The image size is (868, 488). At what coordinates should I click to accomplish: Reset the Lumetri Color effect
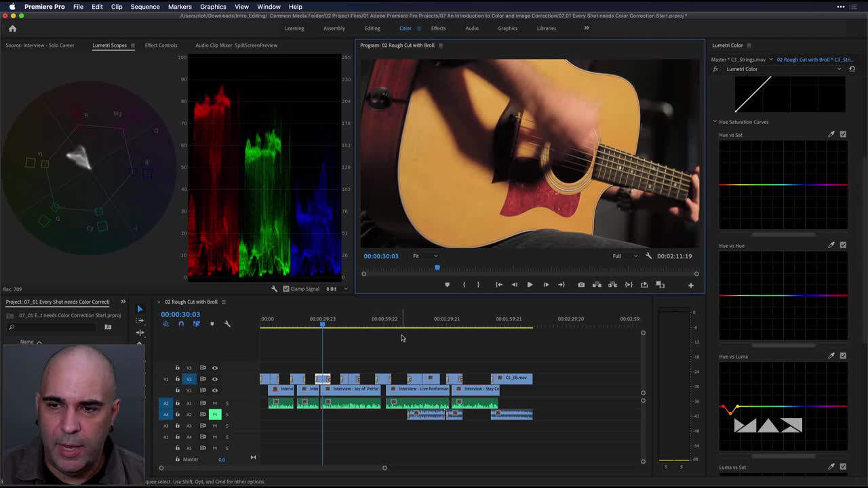pos(852,69)
